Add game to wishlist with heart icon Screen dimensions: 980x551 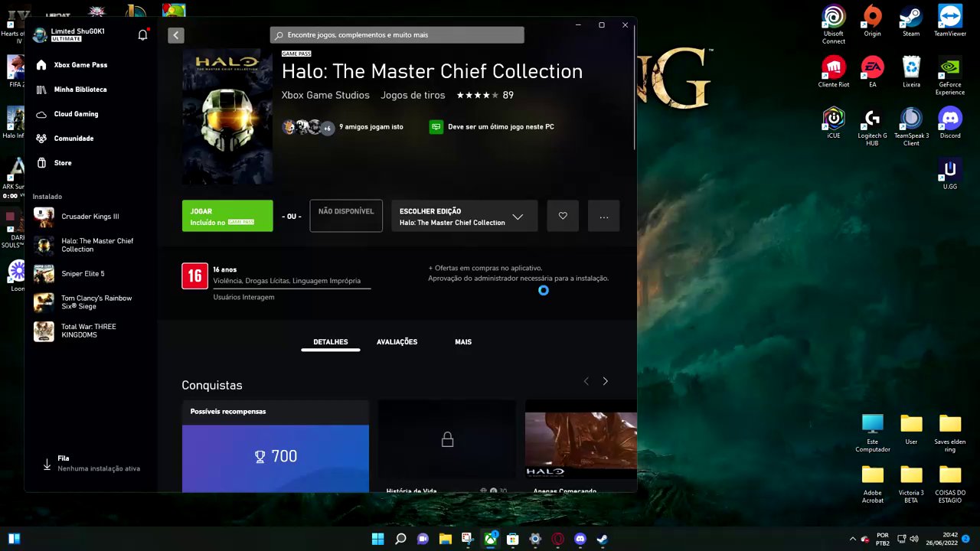563,216
